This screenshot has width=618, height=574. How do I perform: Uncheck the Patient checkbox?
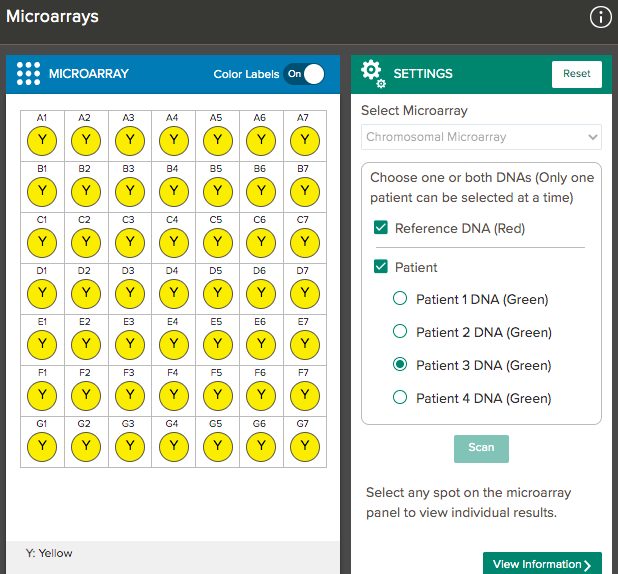click(x=381, y=266)
